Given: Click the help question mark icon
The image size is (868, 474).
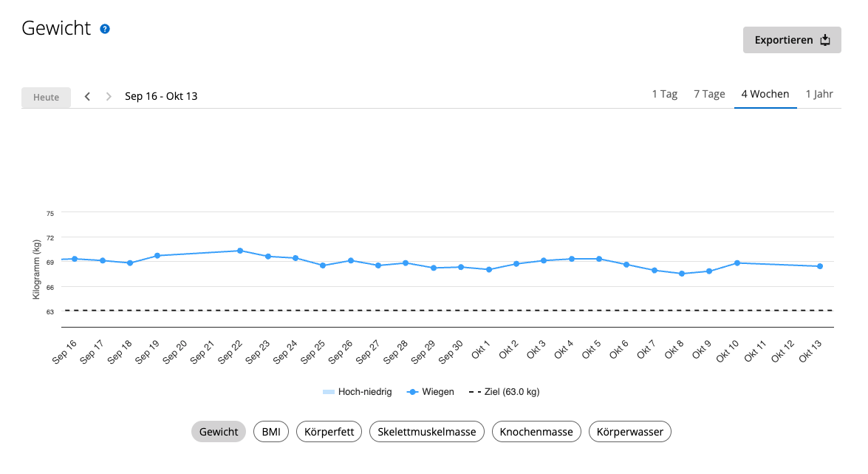Looking at the screenshot, I should pos(105,29).
